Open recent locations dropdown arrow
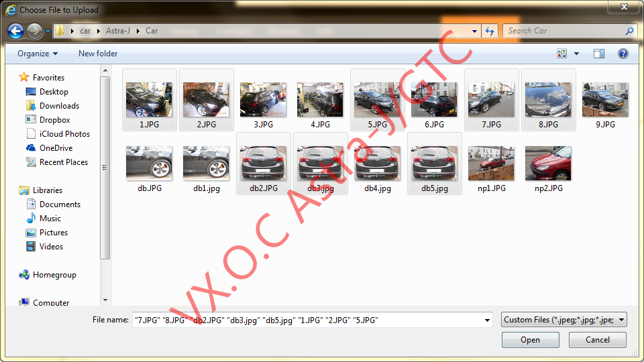 48,32
